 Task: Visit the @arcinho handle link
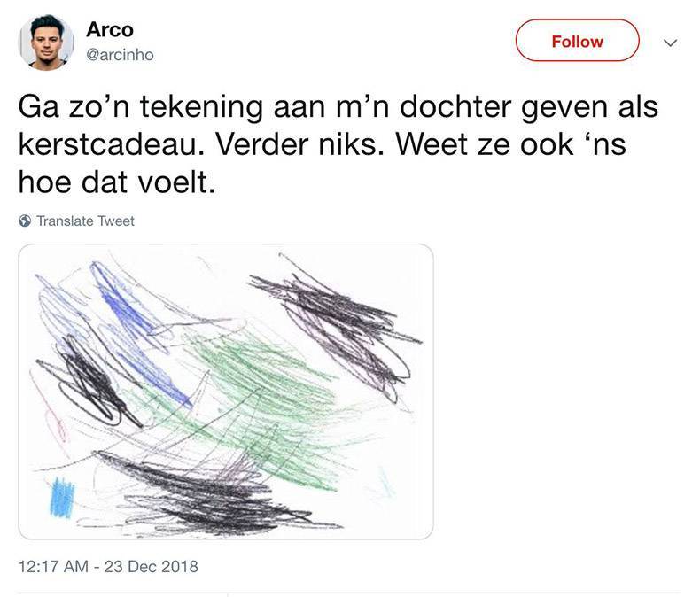pos(120,55)
